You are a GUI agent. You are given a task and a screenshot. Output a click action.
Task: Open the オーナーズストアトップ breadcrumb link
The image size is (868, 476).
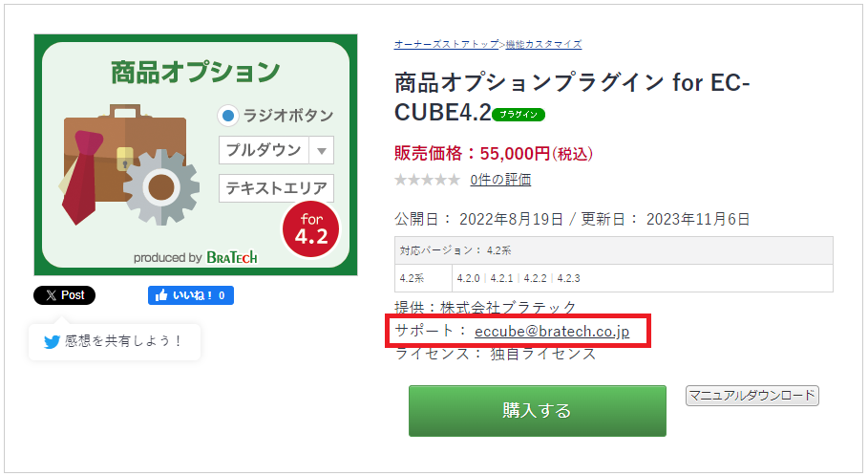click(x=447, y=44)
